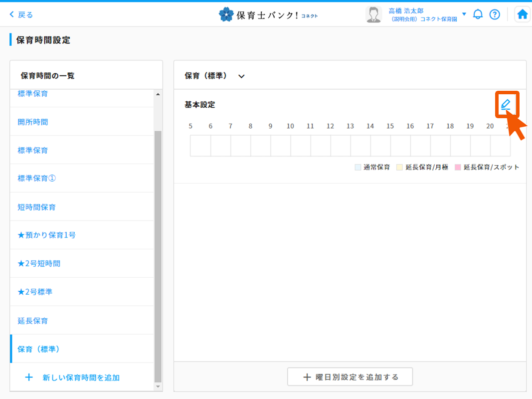Image resolution: width=532 pixels, height=399 pixels.
Task: Click the 曜日別設定を追加する button
Action: point(350,377)
